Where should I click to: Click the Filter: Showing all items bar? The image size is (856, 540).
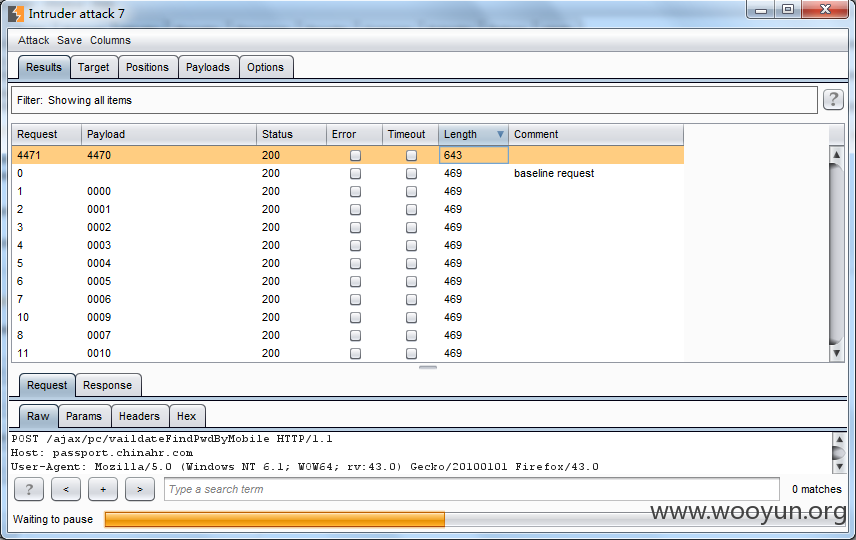coord(414,100)
